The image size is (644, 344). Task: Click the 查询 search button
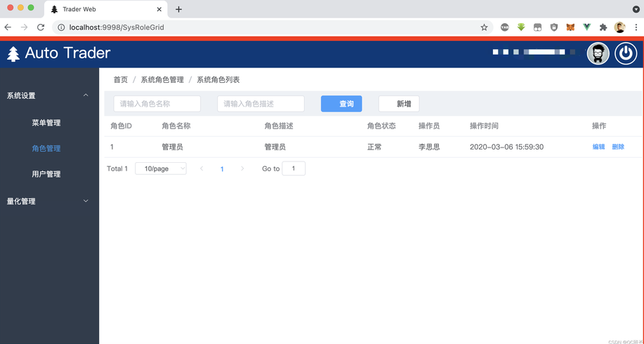(x=341, y=104)
